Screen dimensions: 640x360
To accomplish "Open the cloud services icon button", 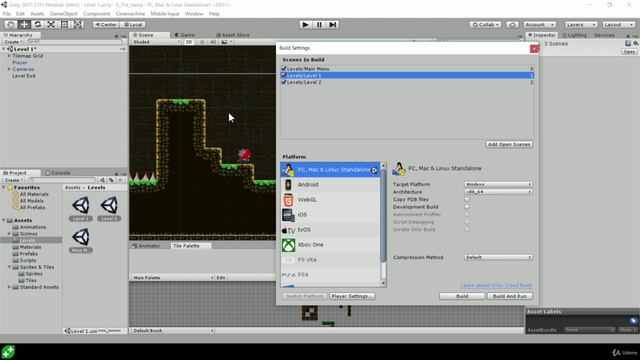I will [x=512, y=24].
